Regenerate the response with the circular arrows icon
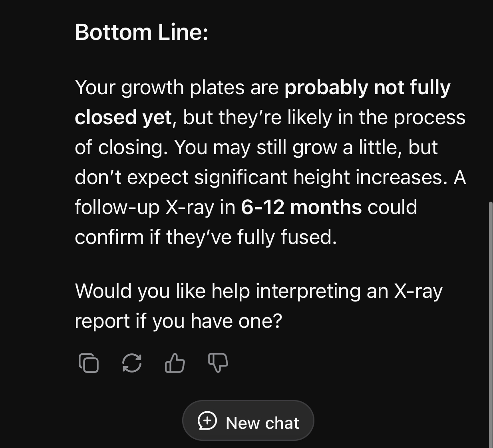This screenshot has height=448, width=493. pyautogui.click(x=132, y=363)
